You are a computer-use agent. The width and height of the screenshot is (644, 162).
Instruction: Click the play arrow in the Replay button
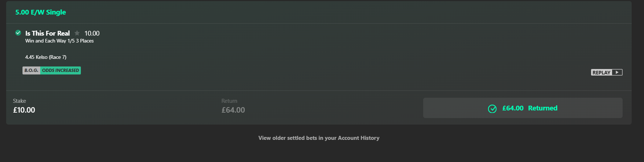pos(617,72)
